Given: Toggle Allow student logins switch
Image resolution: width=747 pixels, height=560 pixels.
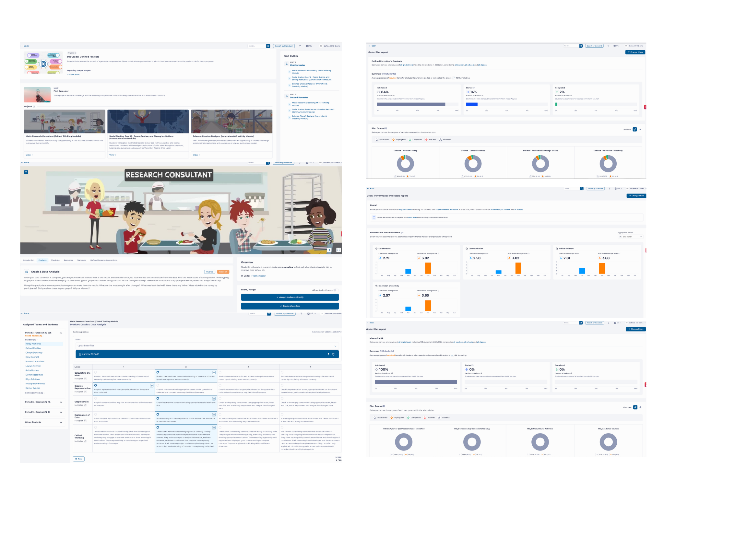Looking at the screenshot, I should [335, 290].
